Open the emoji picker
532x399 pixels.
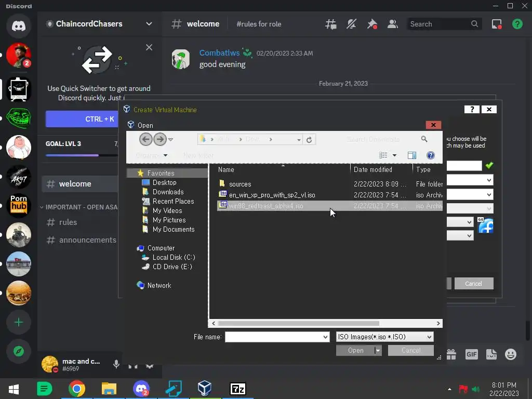(x=511, y=354)
